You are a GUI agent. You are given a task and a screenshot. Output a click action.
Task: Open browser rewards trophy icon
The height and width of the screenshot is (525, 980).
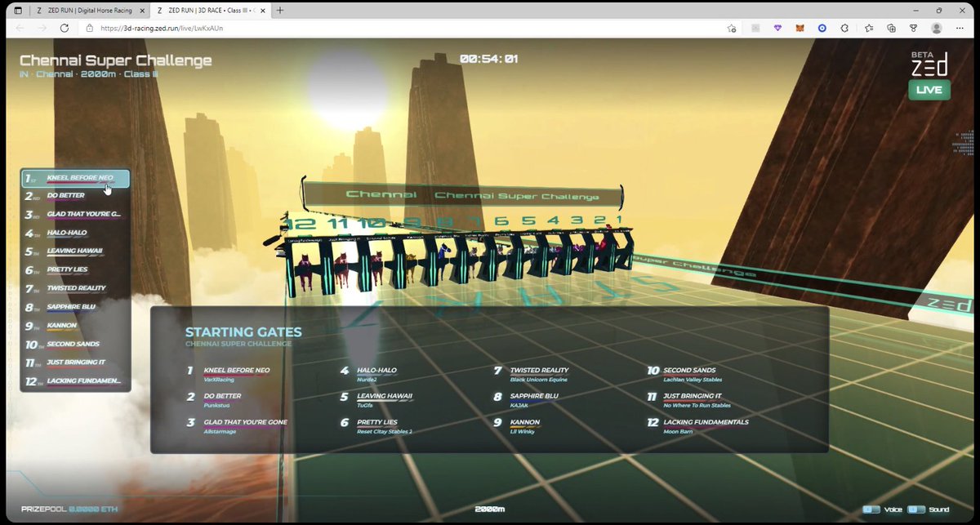pos(913,28)
